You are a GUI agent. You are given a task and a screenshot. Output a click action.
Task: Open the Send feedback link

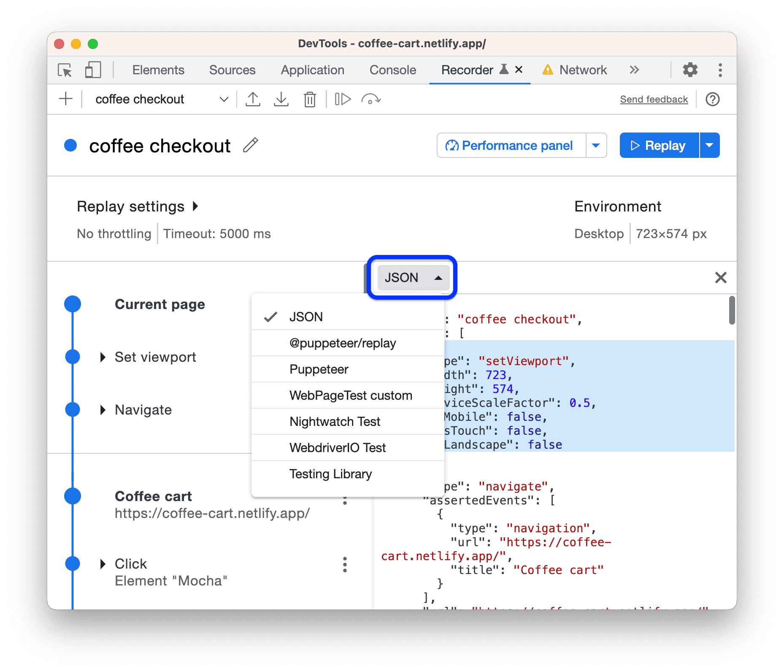click(x=654, y=99)
